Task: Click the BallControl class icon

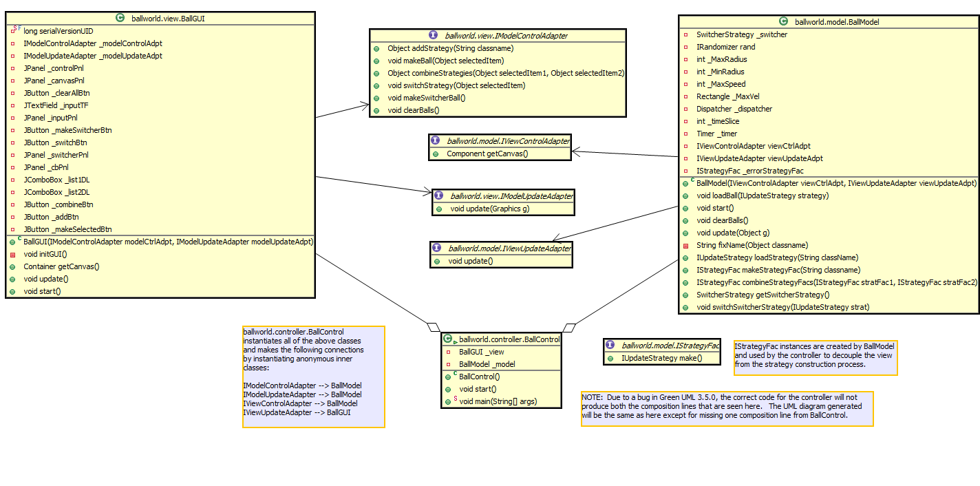Action: (x=449, y=339)
